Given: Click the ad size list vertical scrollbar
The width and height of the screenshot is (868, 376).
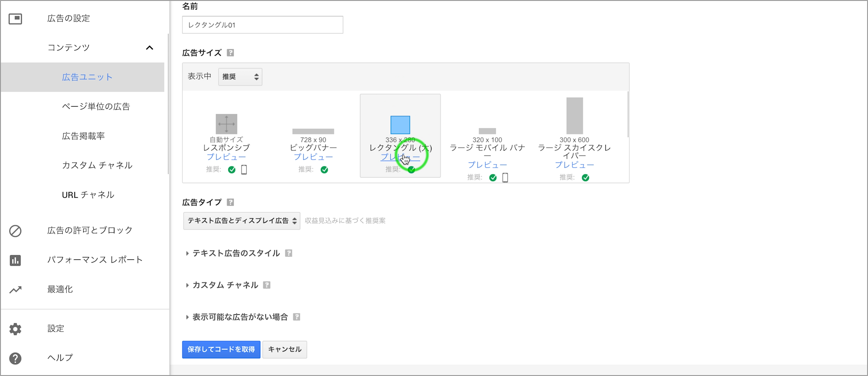Looking at the screenshot, I should click(628, 114).
